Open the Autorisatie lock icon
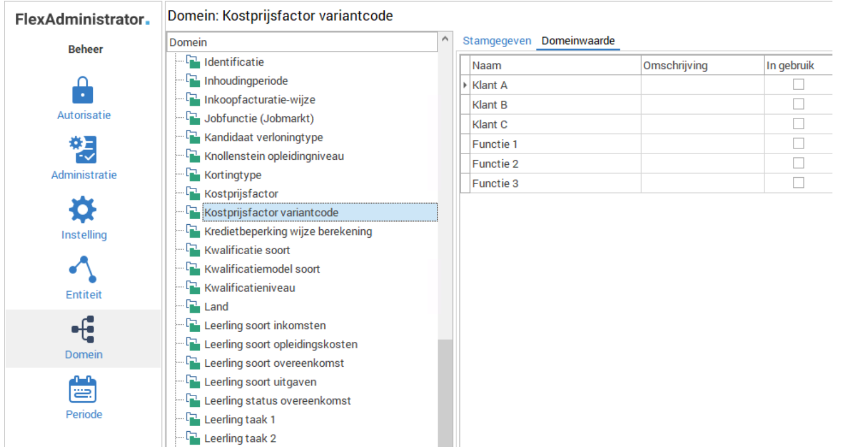This screenshot has width=843, height=447. pyautogui.click(x=83, y=89)
